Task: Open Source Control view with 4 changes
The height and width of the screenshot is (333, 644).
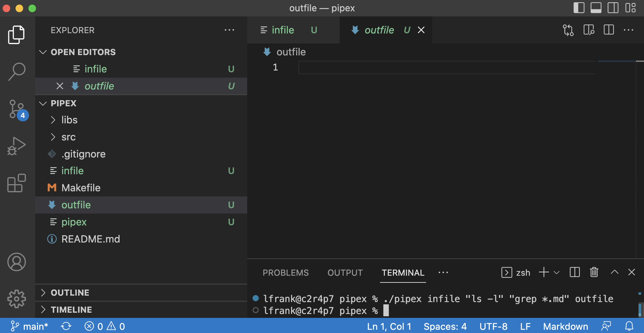Action: pyautogui.click(x=17, y=109)
